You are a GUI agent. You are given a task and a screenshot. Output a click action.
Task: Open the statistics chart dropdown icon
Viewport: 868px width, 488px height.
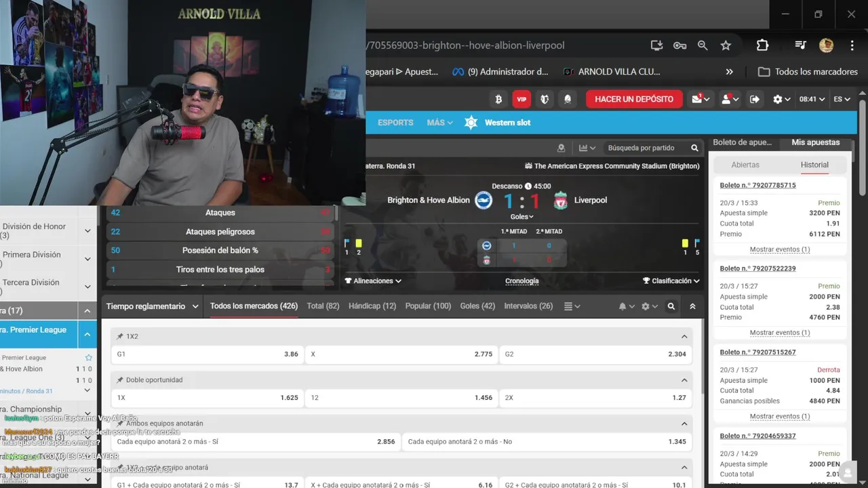tap(587, 148)
